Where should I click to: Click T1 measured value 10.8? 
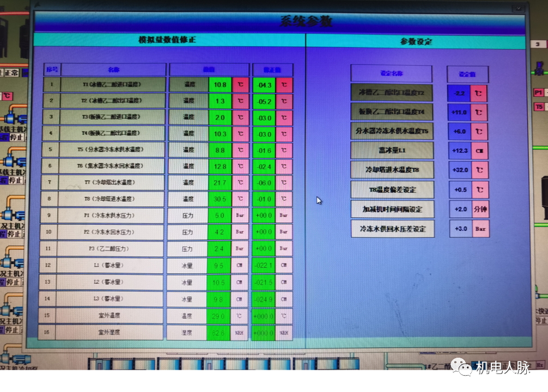(x=220, y=84)
